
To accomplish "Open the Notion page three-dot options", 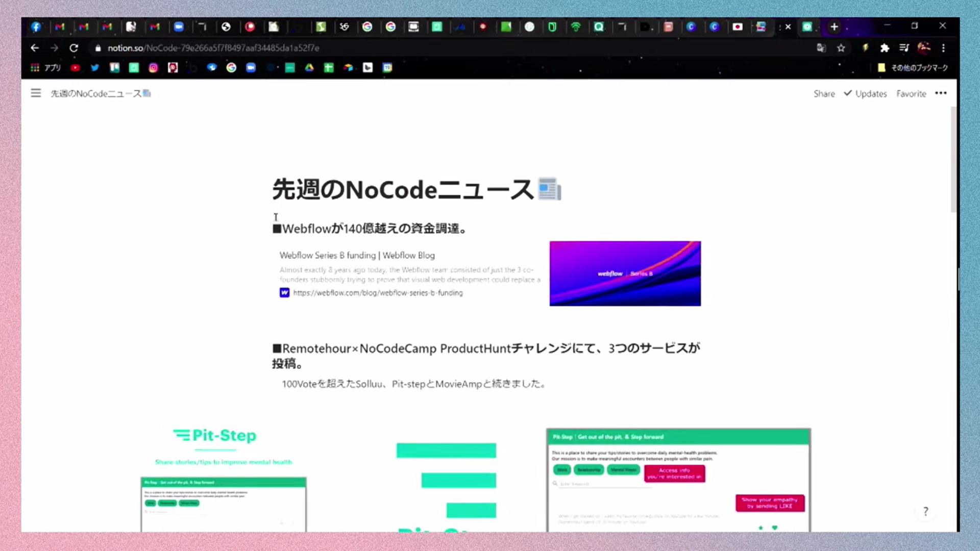I will pos(941,93).
